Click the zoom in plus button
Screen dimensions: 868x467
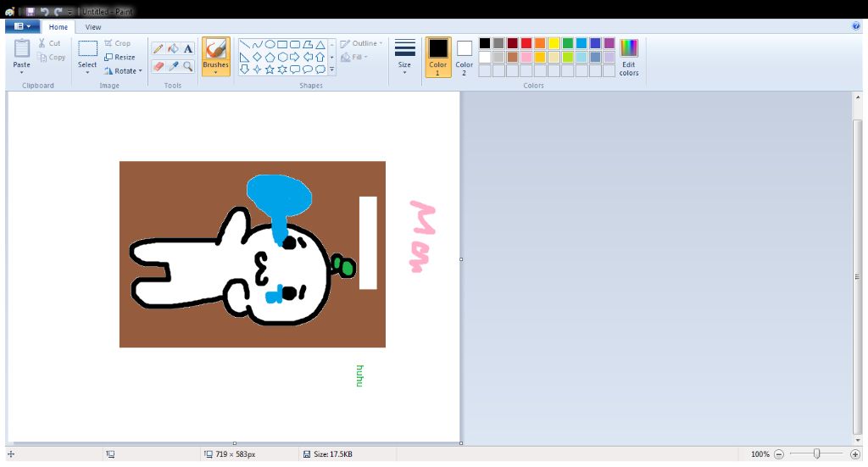854,454
